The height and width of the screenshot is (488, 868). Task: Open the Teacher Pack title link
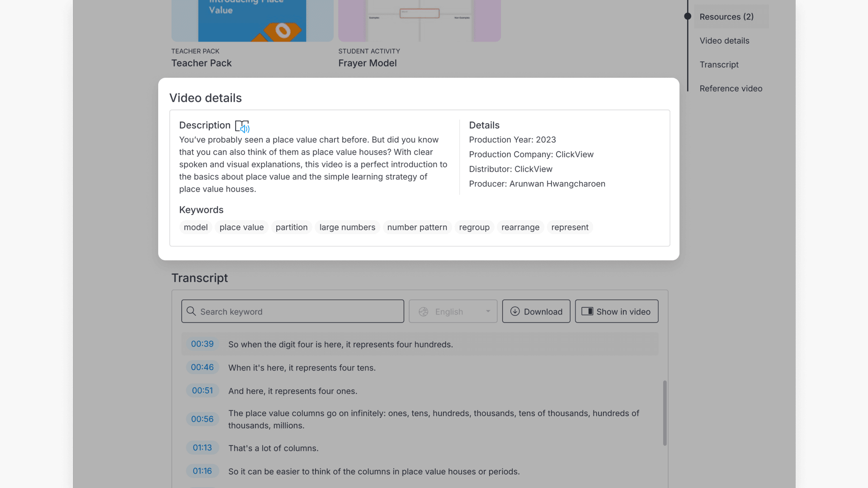(x=201, y=63)
